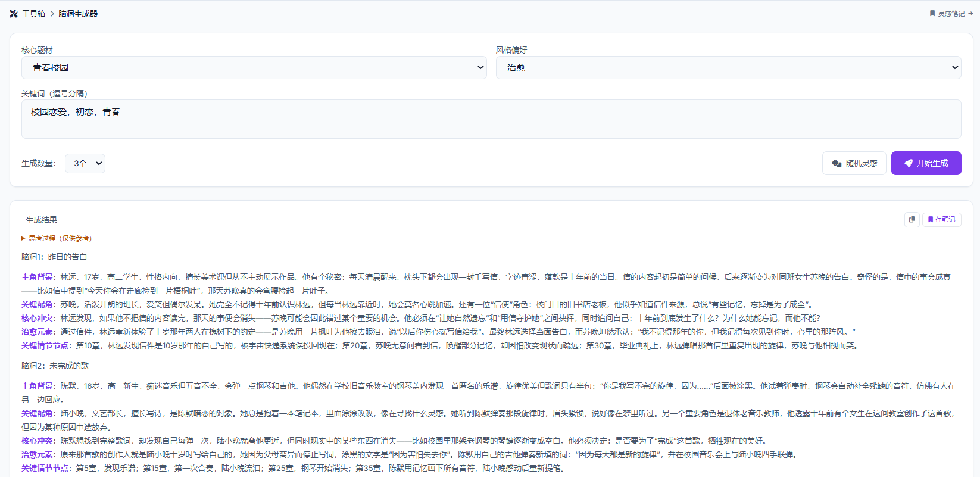This screenshot has width=980, height=477.
Task: Click the toolbox icon in the breadcrumb
Action: coord(14,14)
